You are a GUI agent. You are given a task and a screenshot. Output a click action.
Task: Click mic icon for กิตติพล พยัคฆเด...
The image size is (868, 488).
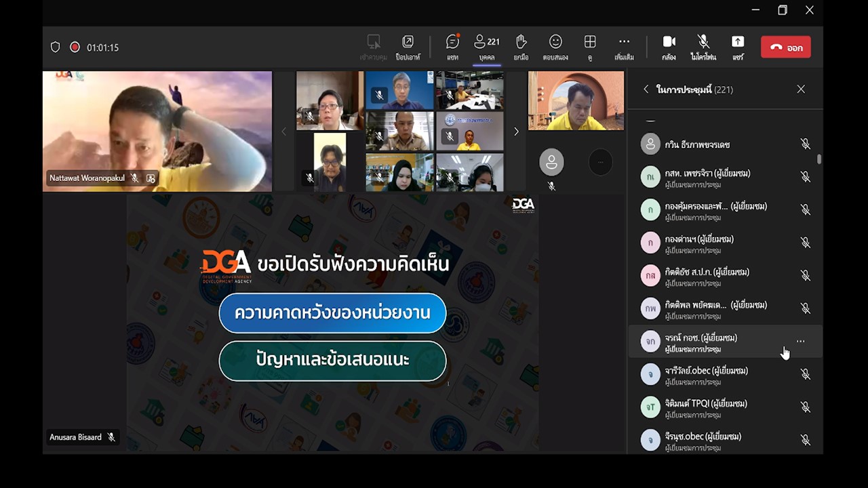point(805,308)
